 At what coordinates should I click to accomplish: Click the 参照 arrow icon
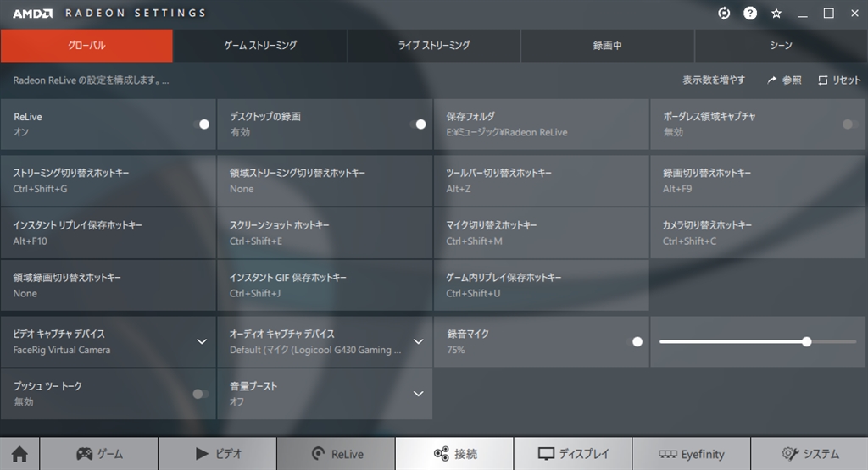tap(771, 80)
